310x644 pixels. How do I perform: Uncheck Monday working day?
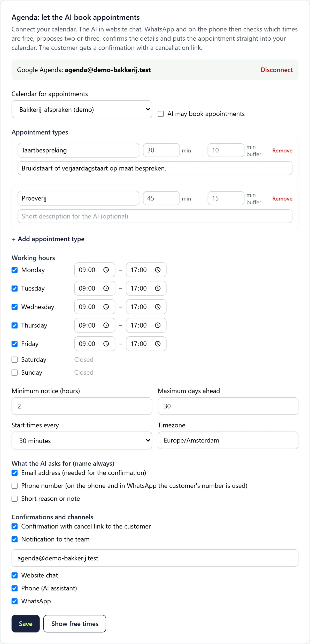[x=15, y=270]
